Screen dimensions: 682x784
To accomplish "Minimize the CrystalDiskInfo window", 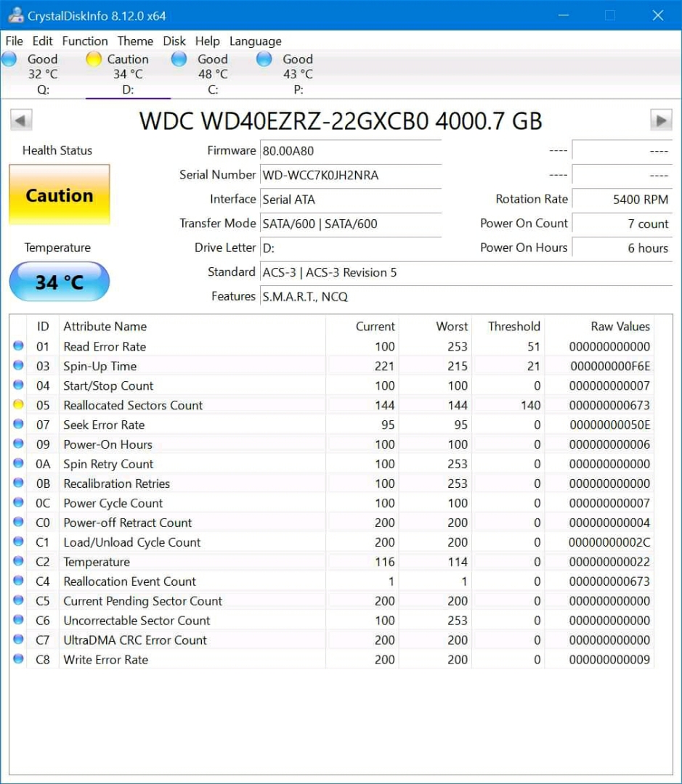I will tap(564, 15).
